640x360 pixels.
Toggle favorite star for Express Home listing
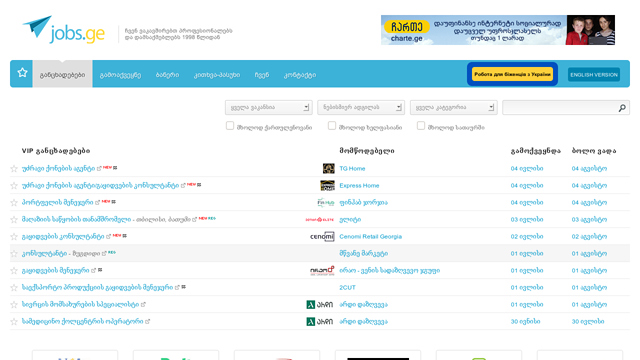coord(14,186)
